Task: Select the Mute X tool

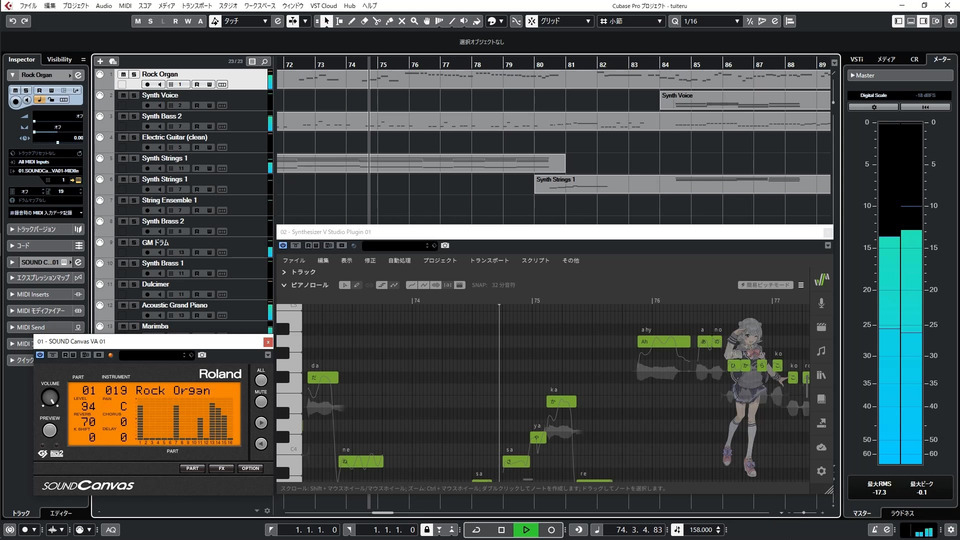Action: pos(402,21)
